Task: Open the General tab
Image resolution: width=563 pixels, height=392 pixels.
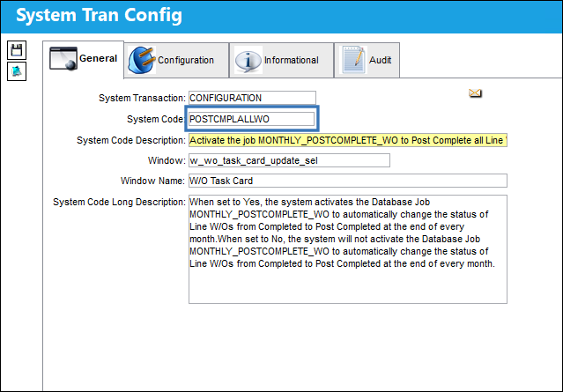Action: point(84,59)
